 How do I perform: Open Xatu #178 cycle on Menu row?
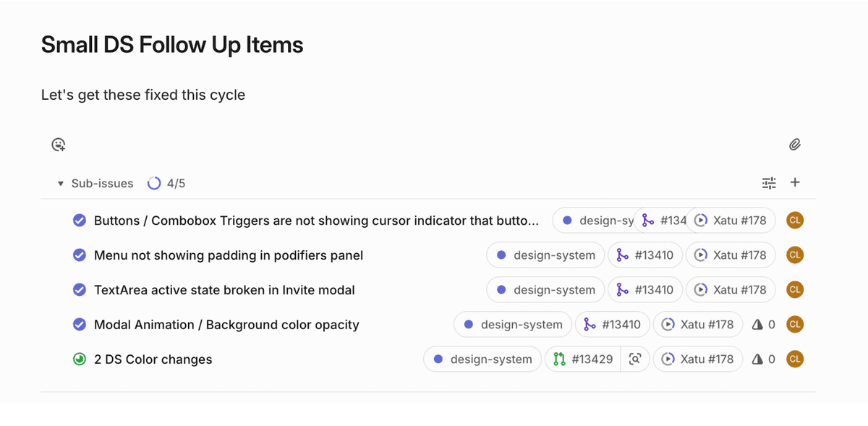point(731,255)
